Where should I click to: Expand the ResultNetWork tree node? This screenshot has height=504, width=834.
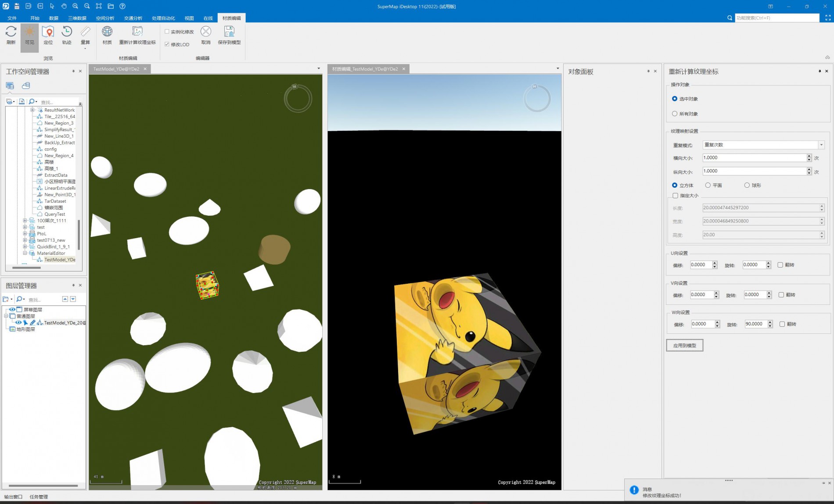pyautogui.click(x=32, y=110)
